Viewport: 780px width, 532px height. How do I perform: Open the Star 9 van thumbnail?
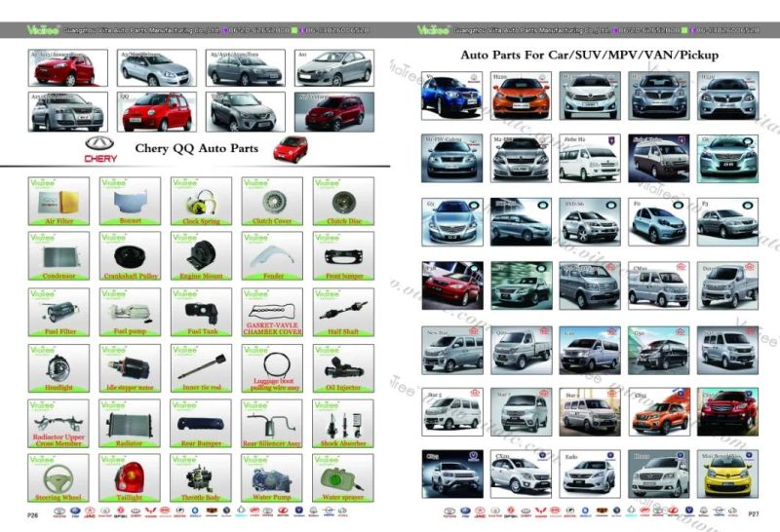tap(590, 412)
